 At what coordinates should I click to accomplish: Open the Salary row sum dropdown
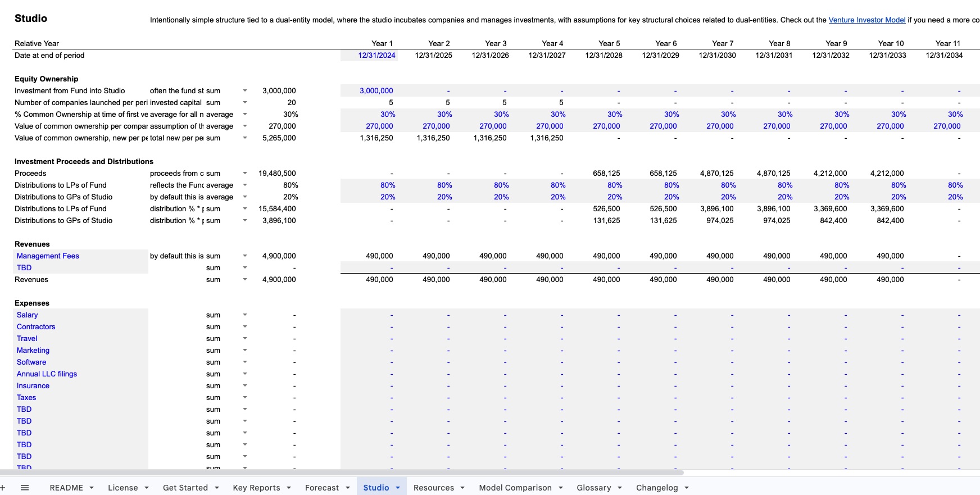pyautogui.click(x=244, y=315)
